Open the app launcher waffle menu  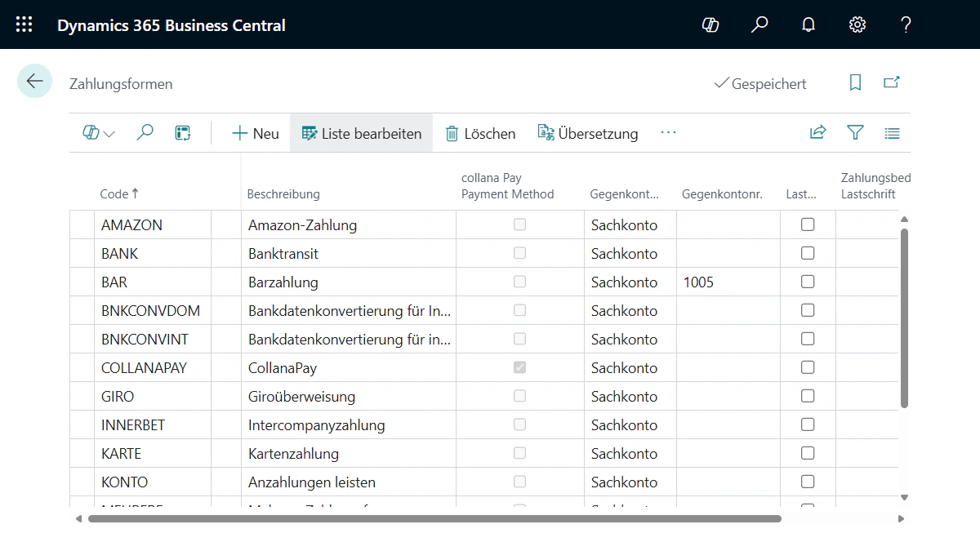click(24, 24)
